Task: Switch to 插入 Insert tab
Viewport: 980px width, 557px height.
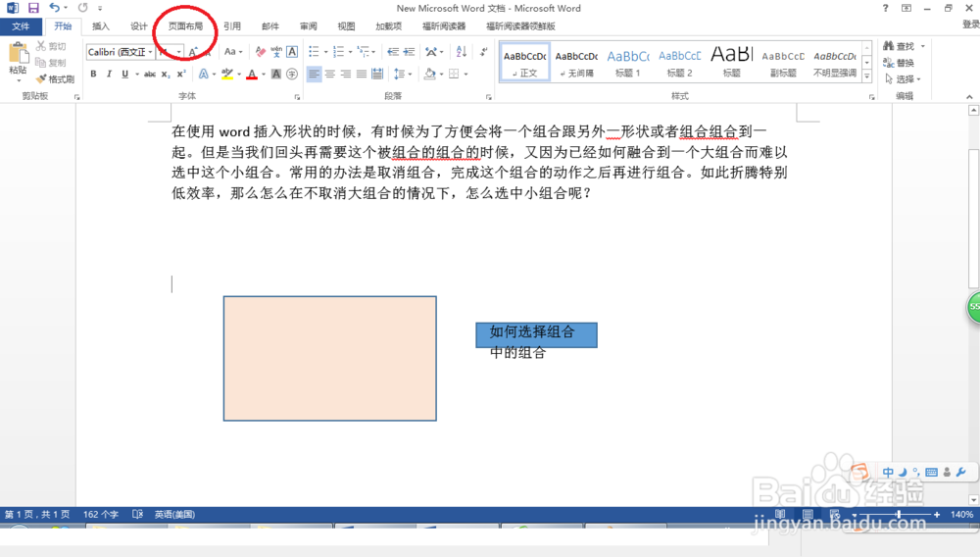Action: point(101,26)
